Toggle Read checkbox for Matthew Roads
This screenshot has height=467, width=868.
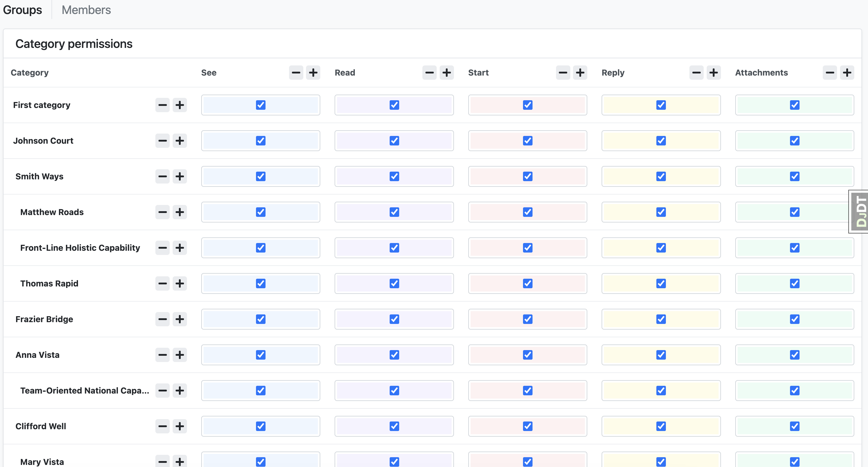click(x=394, y=212)
